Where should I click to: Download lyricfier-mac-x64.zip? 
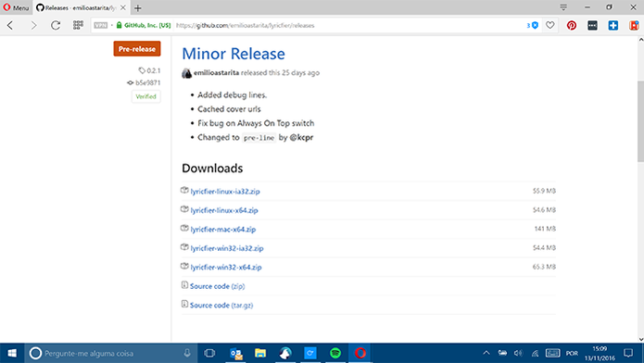223,229
